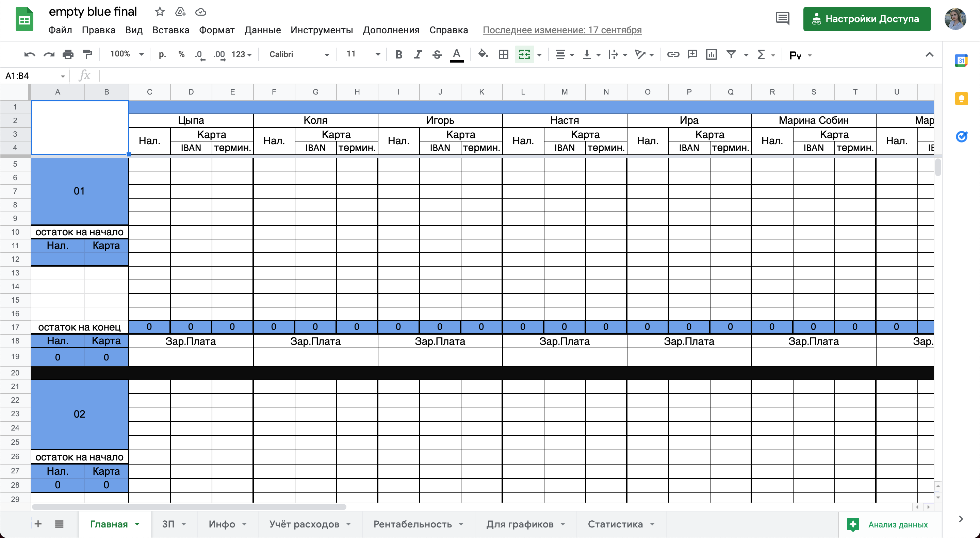This screenshot has height=538, width=980.
Task: Show side panel with bottom arrow
Action: [x=961, y=519]
